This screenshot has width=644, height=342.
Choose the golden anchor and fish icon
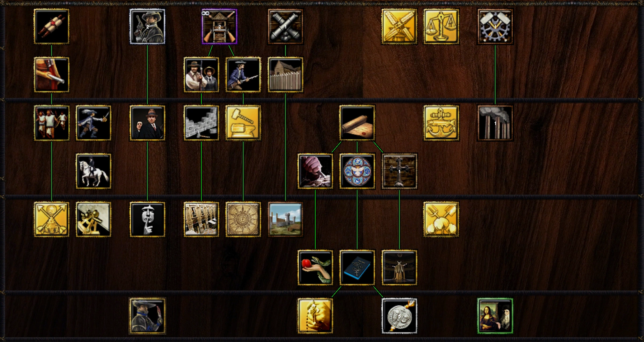pyautogui.click(x=441, y=123)
